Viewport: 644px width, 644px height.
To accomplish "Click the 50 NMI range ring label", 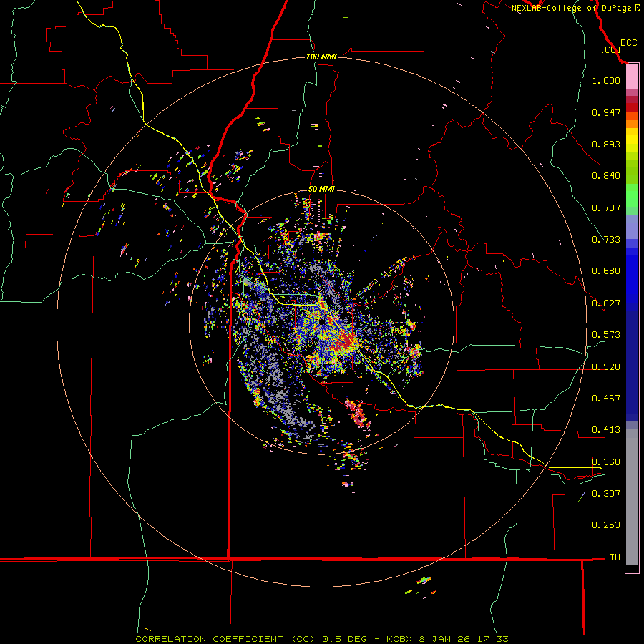I will 321,189.
